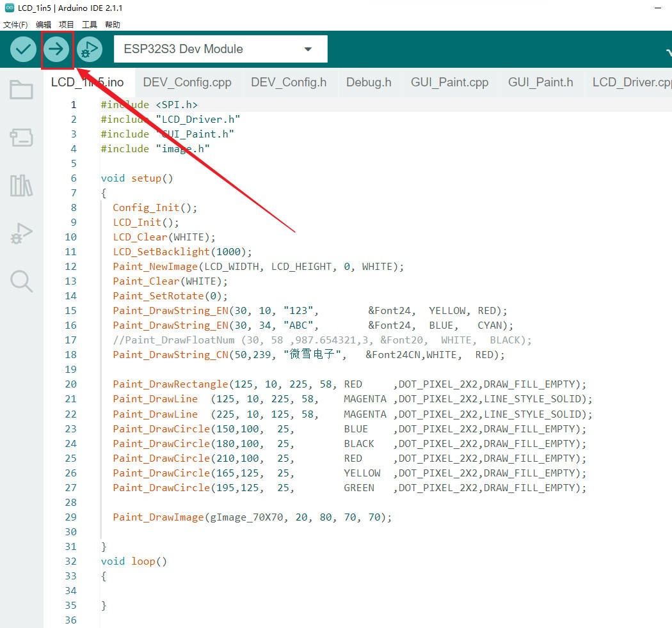This screenshot has width=672, height=628.
Task: Open the Search sidebar panel
Action: click(21, 281)
